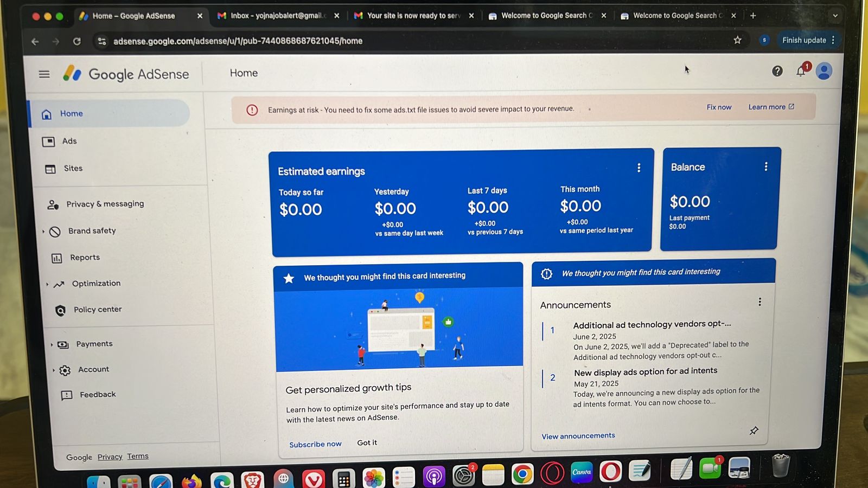Click the Payments cash icon
This screenshot has width=868, height=488.
click(x=63, y=345)
